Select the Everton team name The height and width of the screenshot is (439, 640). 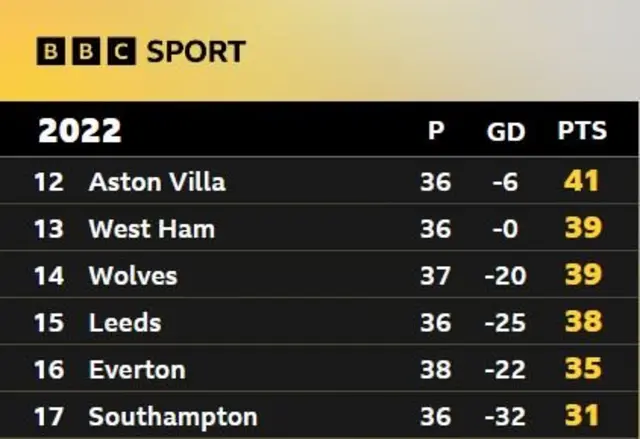[137, 370]
